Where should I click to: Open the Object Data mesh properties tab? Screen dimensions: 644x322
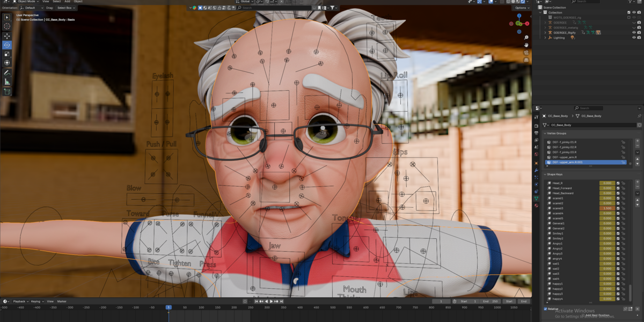pyautogui.click(x=536, y=198)
